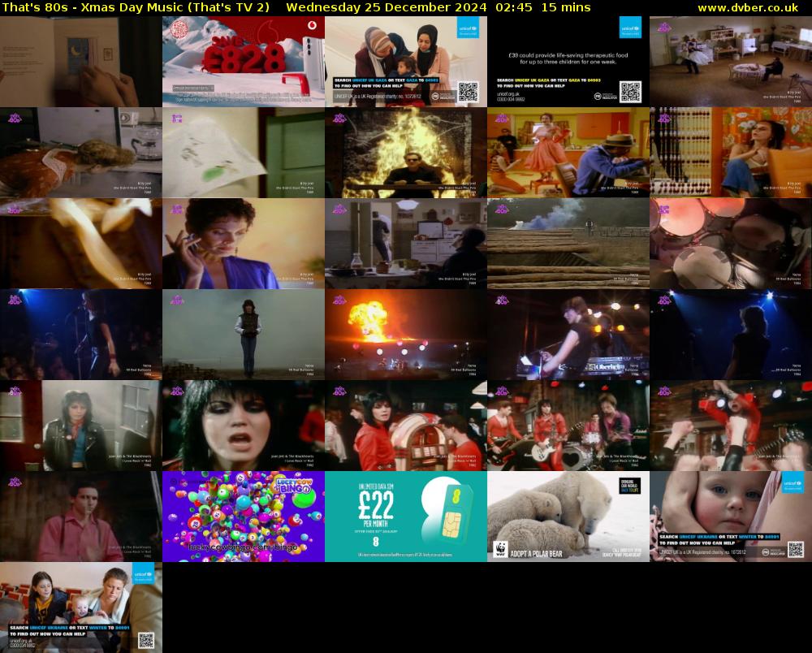Click the unicef logo above the Gaza women

[468, 27]
